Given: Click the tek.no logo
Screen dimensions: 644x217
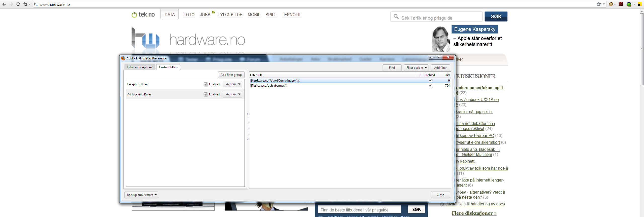Looking at the screenshot, I should point(143,15).
